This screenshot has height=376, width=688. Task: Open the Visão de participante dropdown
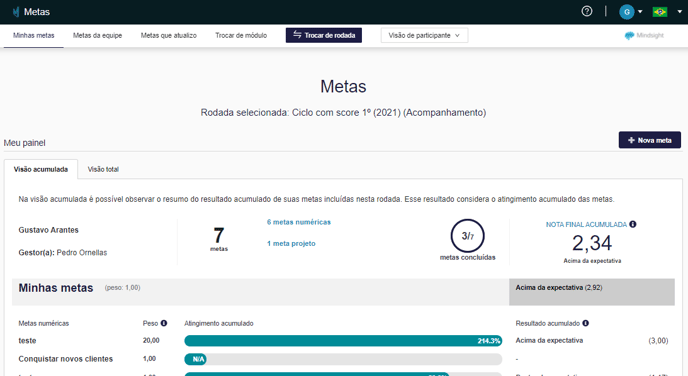click(424, 36)
